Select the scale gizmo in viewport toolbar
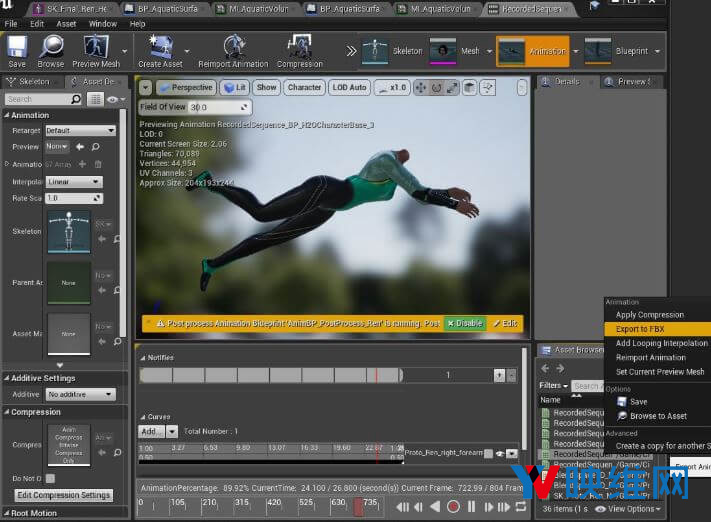This screenshot has width=711, height=522. (x=452, y=88)
